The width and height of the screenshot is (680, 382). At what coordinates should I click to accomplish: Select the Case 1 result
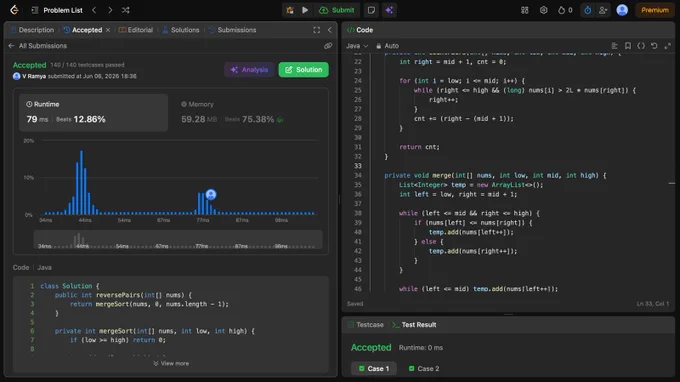click(x=374, y=369)
